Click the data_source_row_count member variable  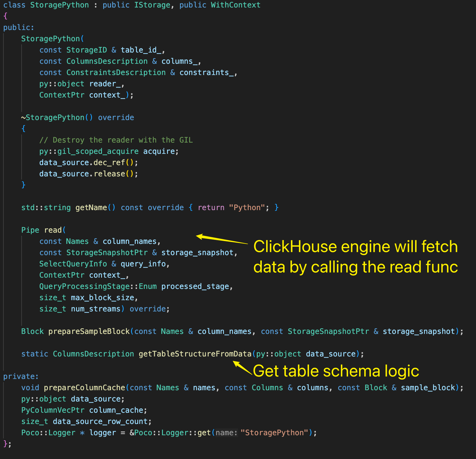(100, 421)
